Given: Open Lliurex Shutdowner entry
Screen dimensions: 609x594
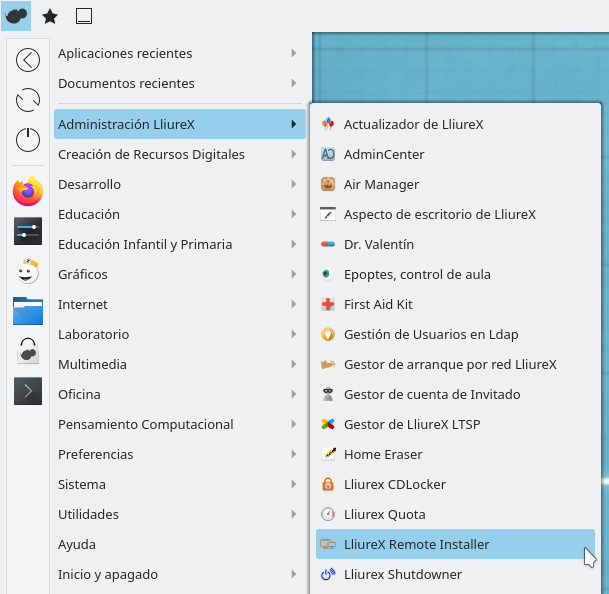Looking at the screenshot, I should [x=402, y=574].
